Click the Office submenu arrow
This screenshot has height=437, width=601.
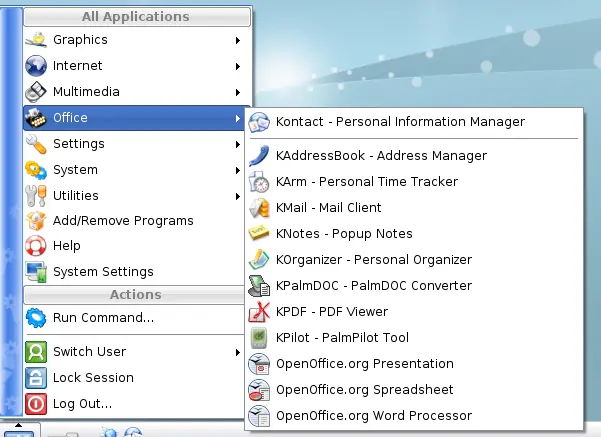click(238, 118)
